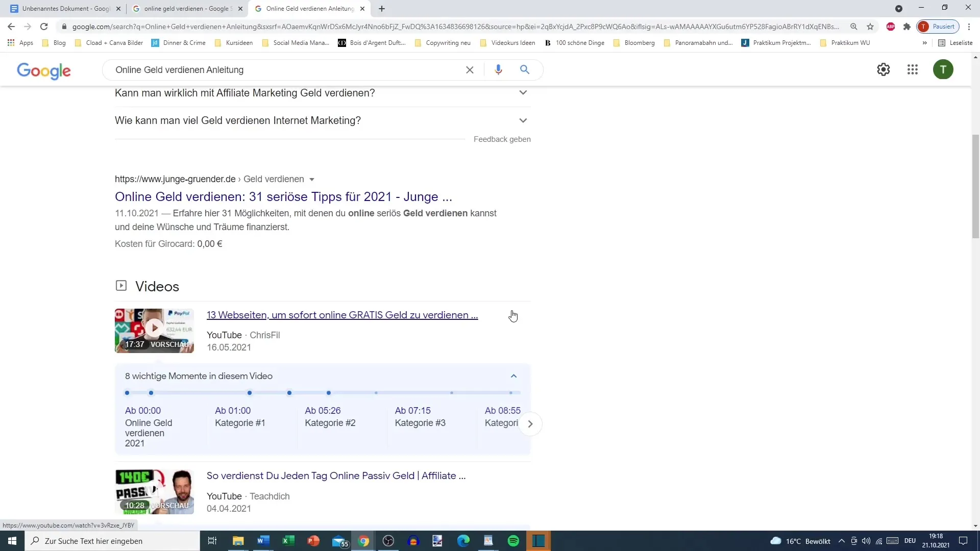Click the Pausiert profile button
Screen dimensions: 980x551
click(938, 27)
